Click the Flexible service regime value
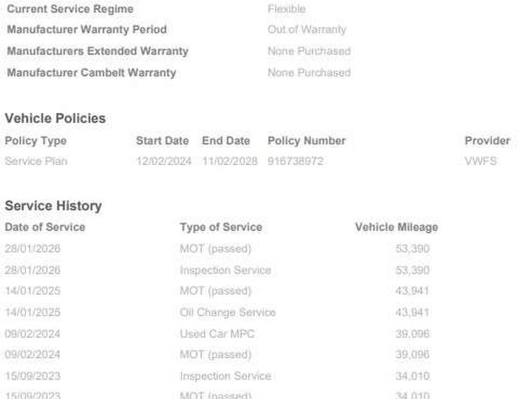This screenshot has height=399, width=532. click(286, 9)
